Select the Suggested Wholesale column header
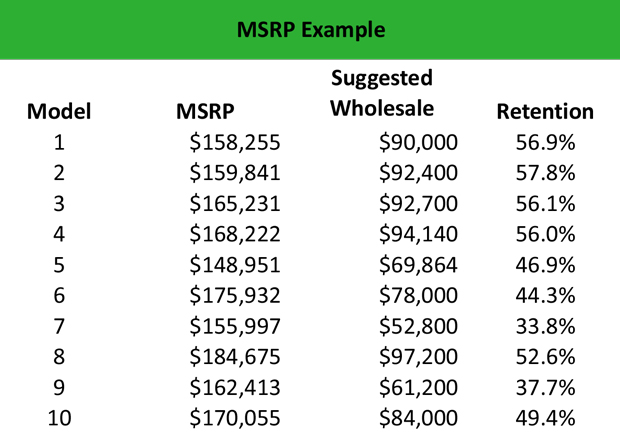This screenshot has width=620, height=434. pyautogui.click(x=381, y=93)
